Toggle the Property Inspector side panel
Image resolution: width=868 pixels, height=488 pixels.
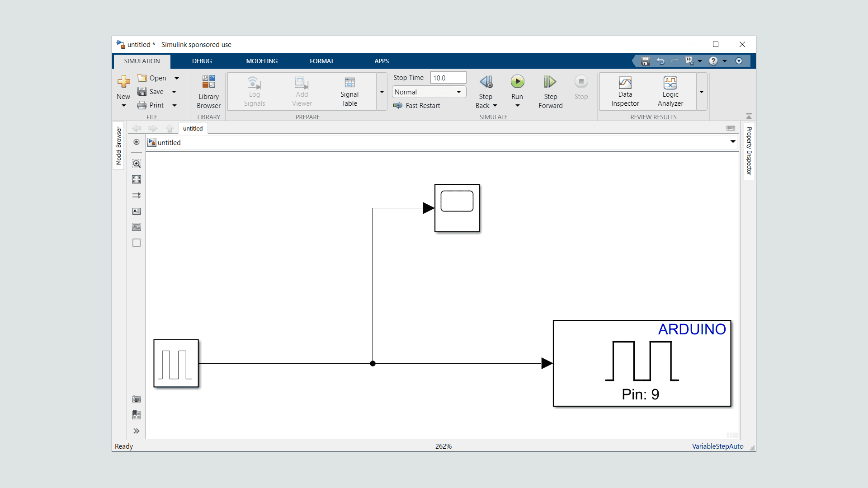pos(749,151)
